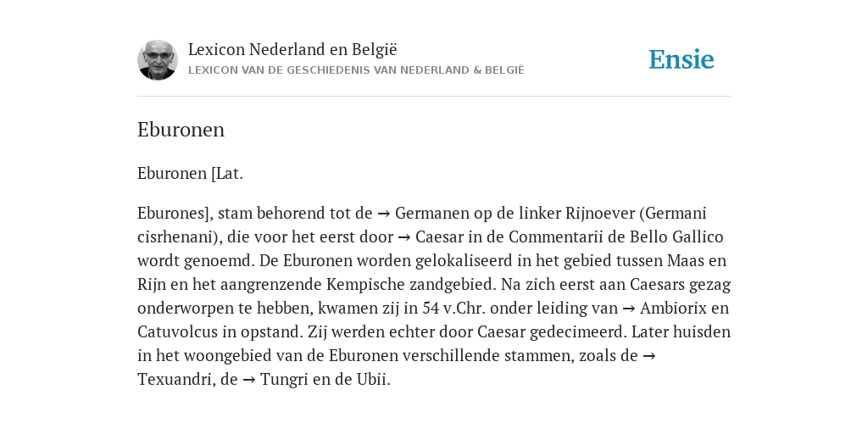Viewport: 868px width, 434px height.
Task: Open Lexicon Nederland en België title
Action: click(292, 49)
